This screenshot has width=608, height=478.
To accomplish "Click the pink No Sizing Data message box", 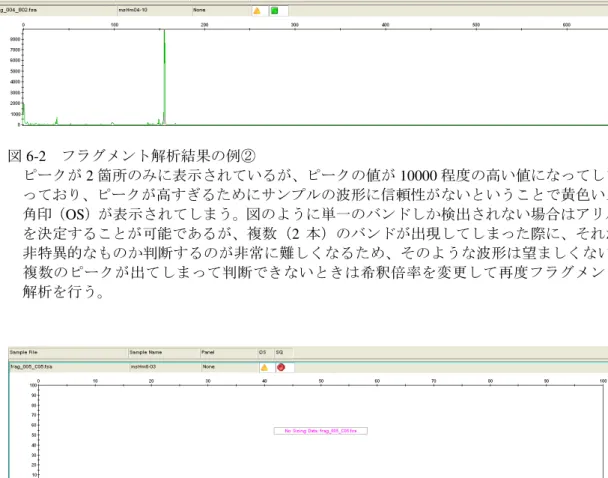I will [x=321, y=431].
